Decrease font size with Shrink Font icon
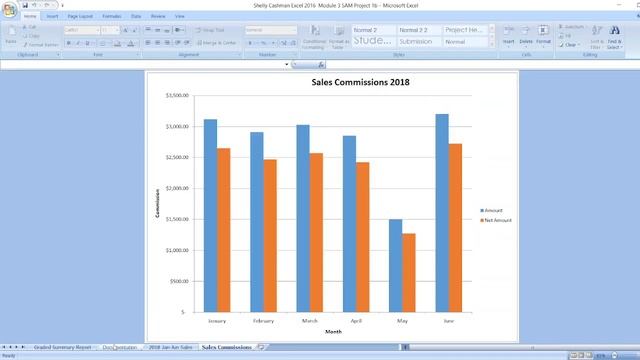The width and height of the screenshot is (640, 360). tap(134, 30)
